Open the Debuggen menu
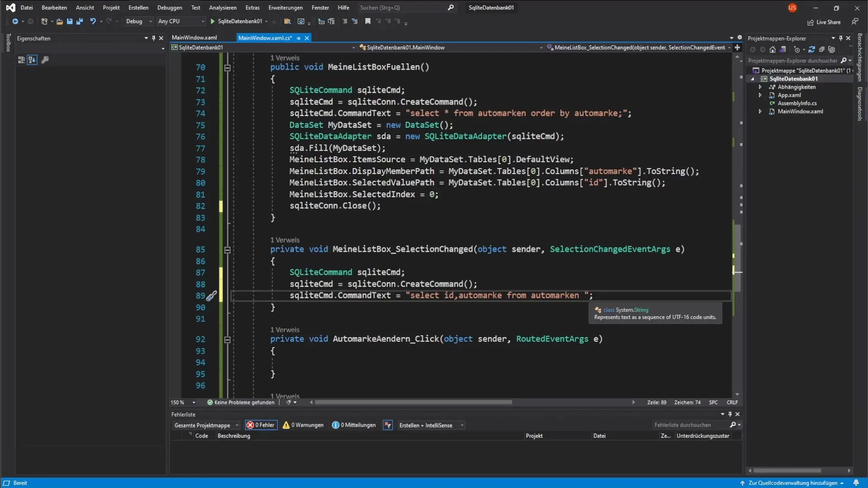This screenshot has height=488, width=868. [170, 8]
